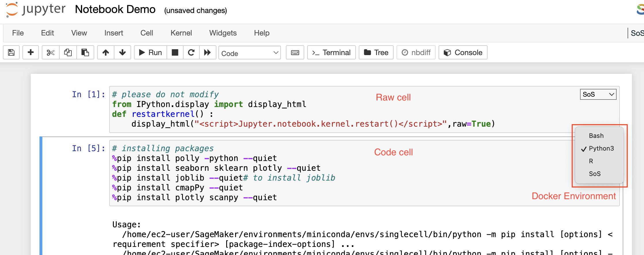
Task: Click the SoS kernel indicator in header
Action: click(x=637, y=33)
